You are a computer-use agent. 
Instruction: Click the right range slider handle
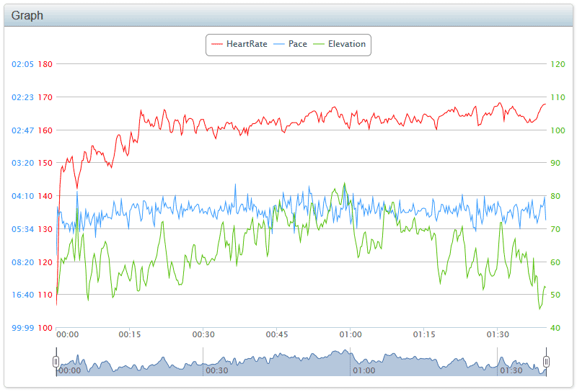[547, 362]
